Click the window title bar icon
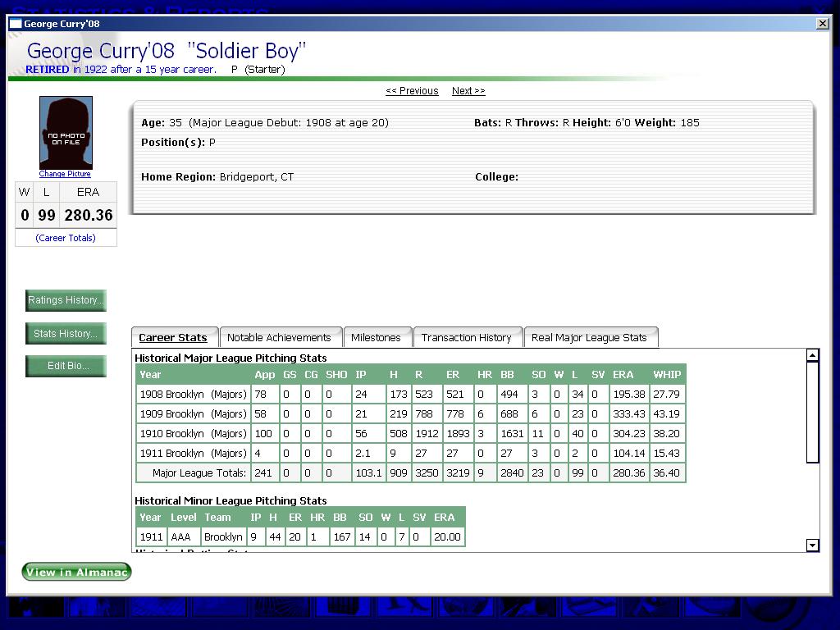 16,24
